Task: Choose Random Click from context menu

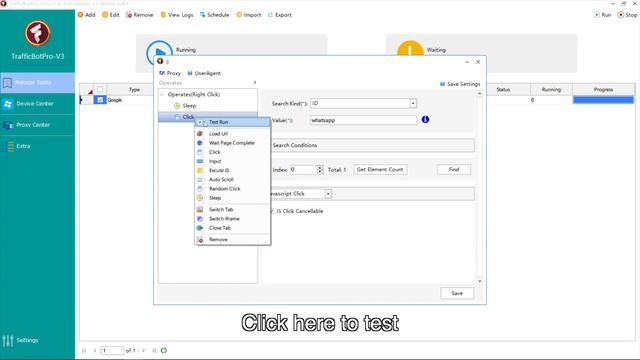Action: tap(233, 189)
